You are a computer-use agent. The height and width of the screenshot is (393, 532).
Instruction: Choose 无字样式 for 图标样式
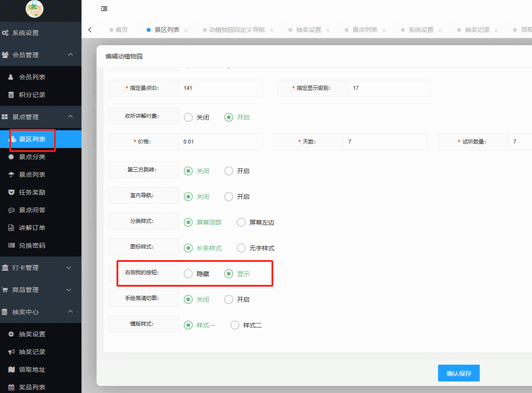(256, 248)
